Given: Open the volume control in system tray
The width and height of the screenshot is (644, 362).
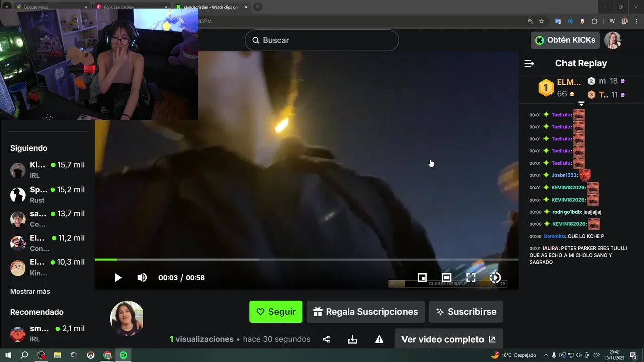Looking at the screenshot, I should [578, 355].
